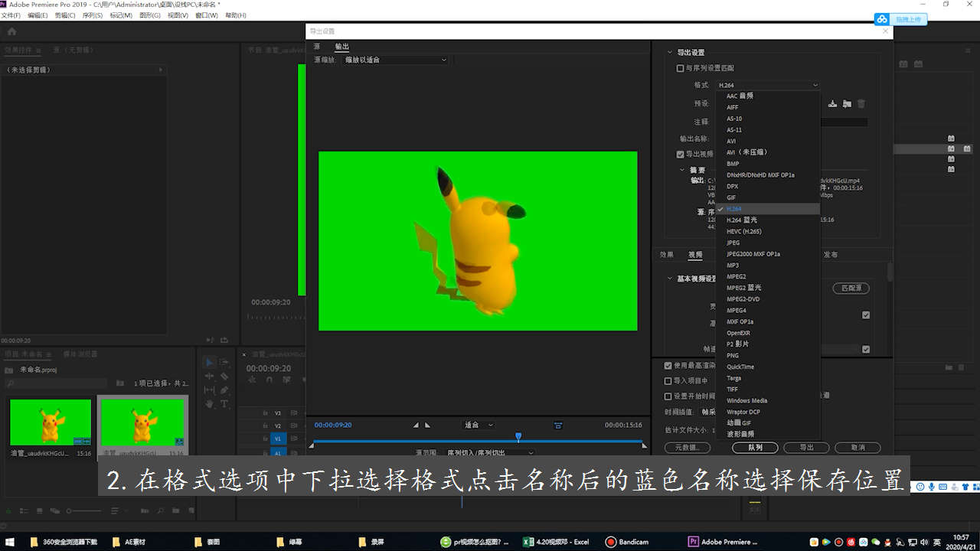Toggle the use maximum render quality checkbox
The height and width of the screenshot is (551, 980).
[x=668, y=366]
